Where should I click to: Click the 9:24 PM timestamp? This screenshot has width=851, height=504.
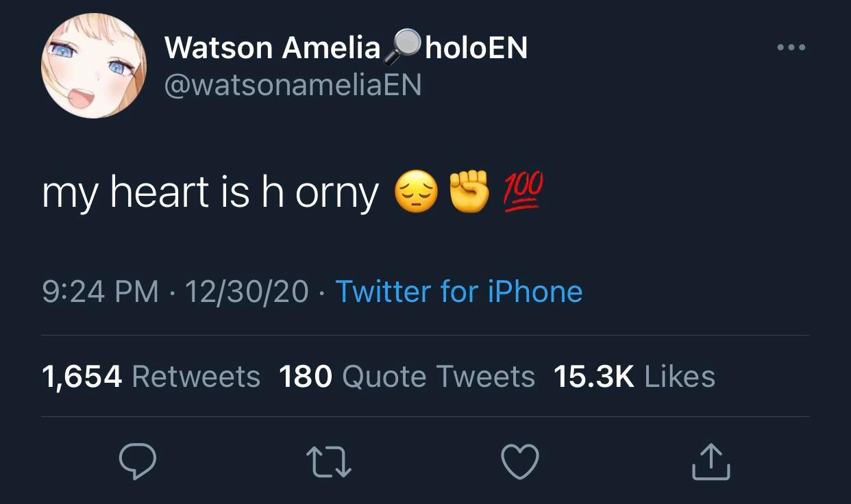tap(99, 292)
